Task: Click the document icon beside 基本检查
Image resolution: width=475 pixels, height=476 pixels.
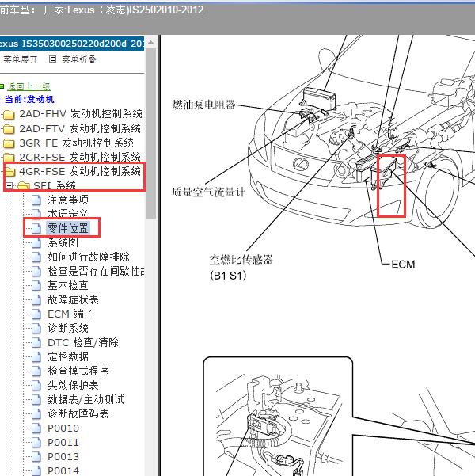Action: click(x=36, y=285)
